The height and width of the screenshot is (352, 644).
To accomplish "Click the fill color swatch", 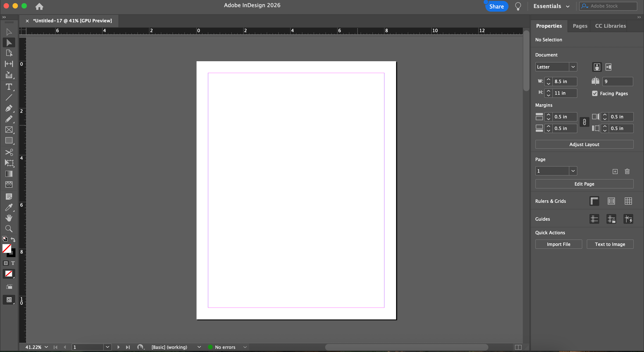I will click(x=6, y=248).
